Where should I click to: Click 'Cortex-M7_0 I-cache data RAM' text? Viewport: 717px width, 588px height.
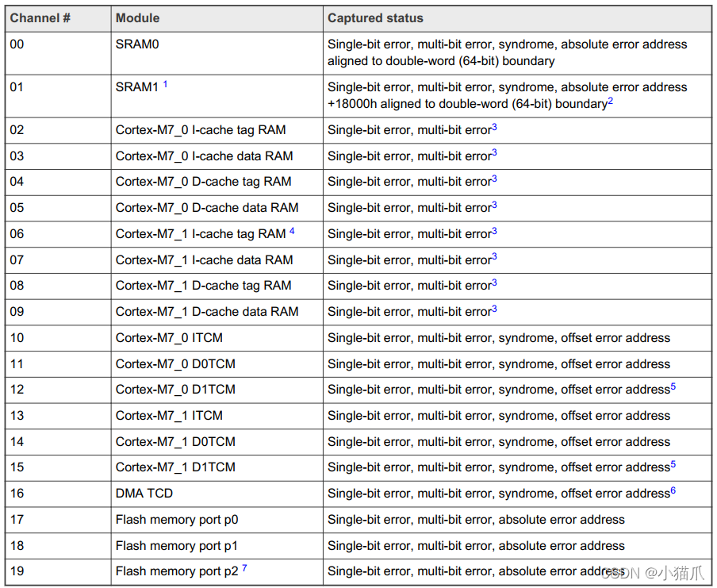tap(205, 156)
